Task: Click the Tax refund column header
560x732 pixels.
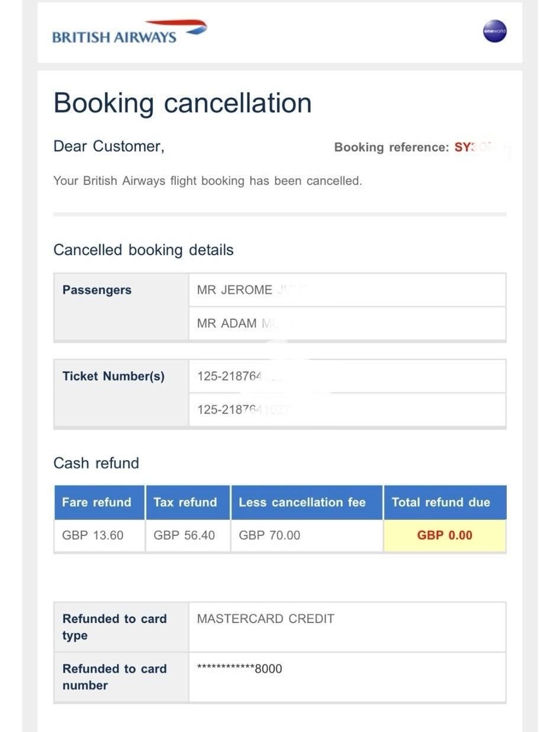Action: pos(185,502)
